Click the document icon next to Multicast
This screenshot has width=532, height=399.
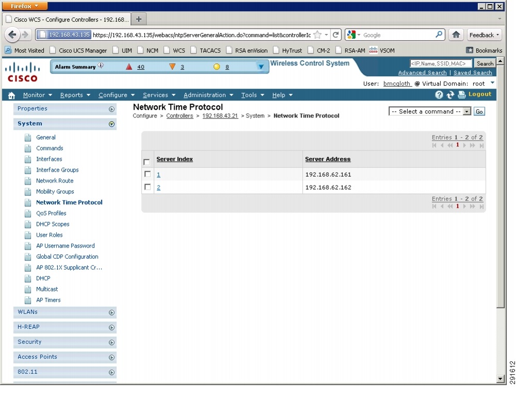28,289
